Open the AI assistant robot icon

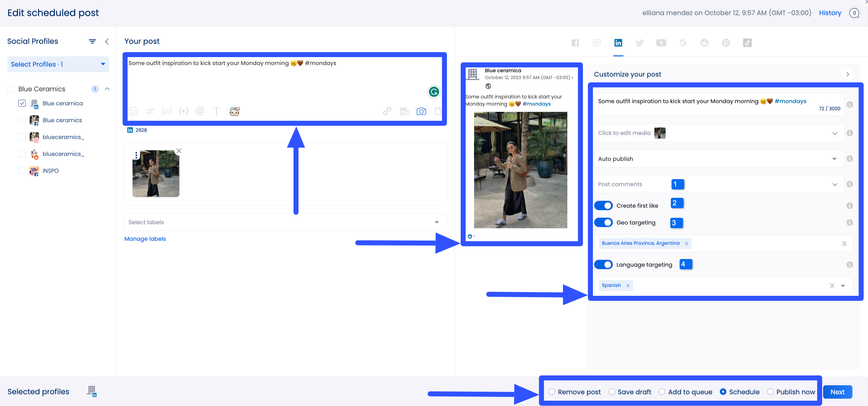pyautogui.click(x=234, y=111)
